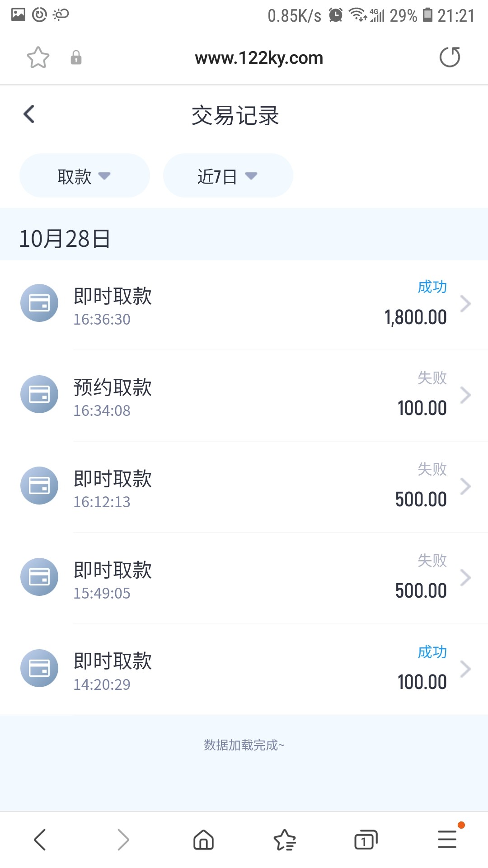Tap the URL www.122ky.com address field

tap(259, 58)
